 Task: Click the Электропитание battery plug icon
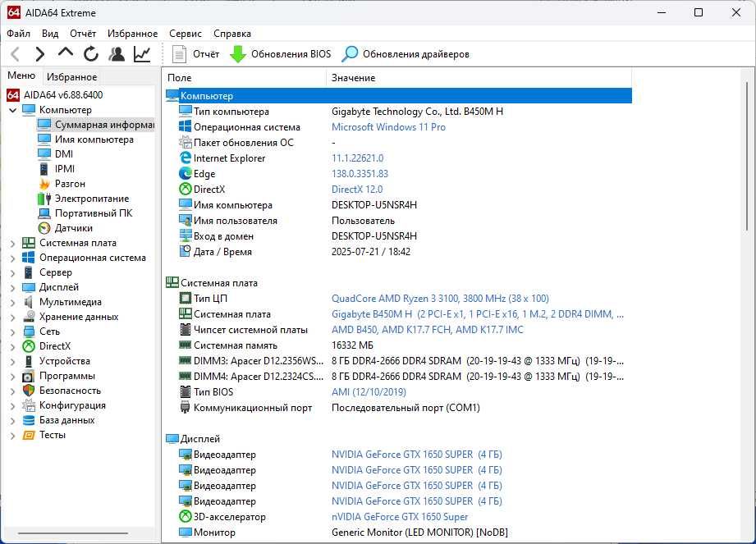point(44,199)
